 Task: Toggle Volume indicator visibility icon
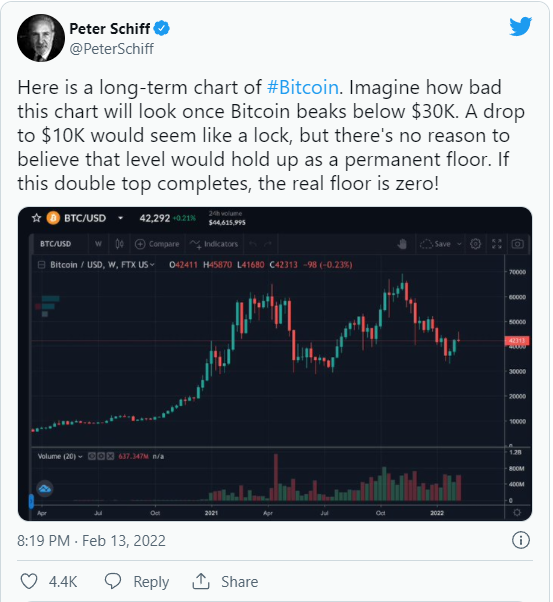[92, 456]
